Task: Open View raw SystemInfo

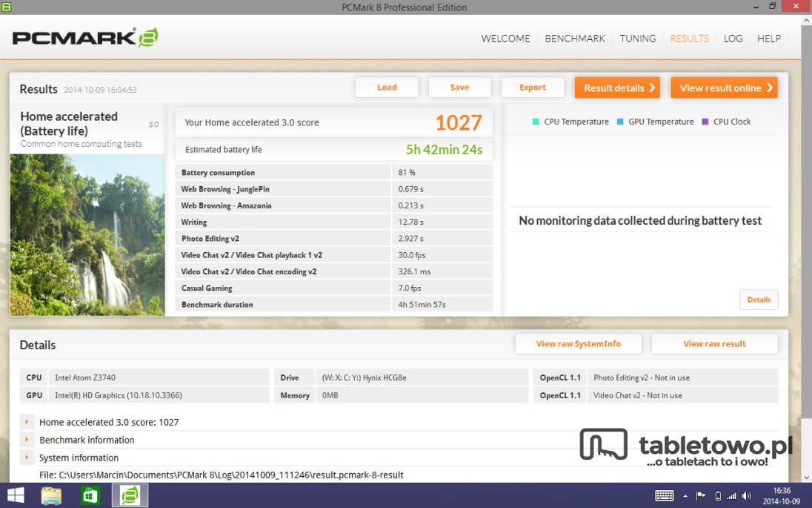Action: point(578,343)
